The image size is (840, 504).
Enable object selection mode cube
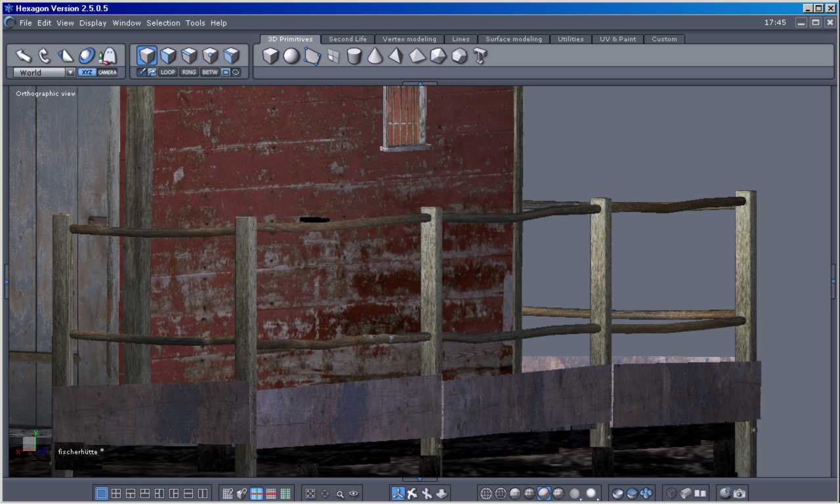tap(148, 56)
